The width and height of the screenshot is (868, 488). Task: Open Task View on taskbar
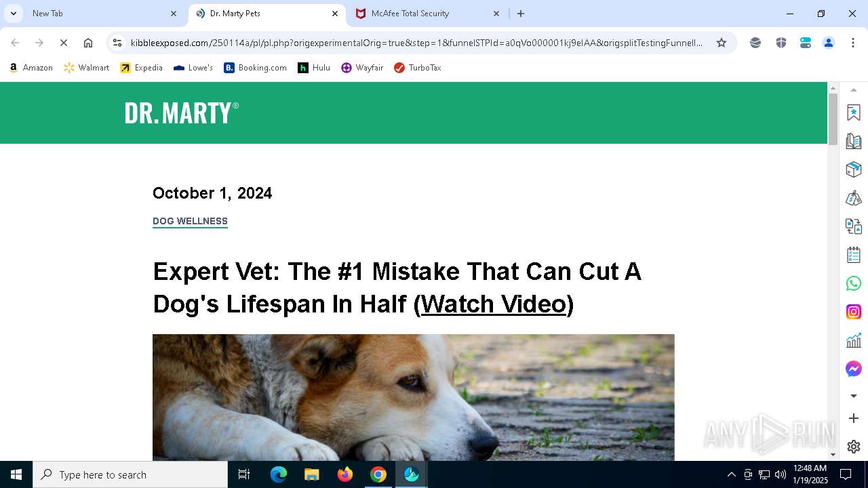(244, 474)
